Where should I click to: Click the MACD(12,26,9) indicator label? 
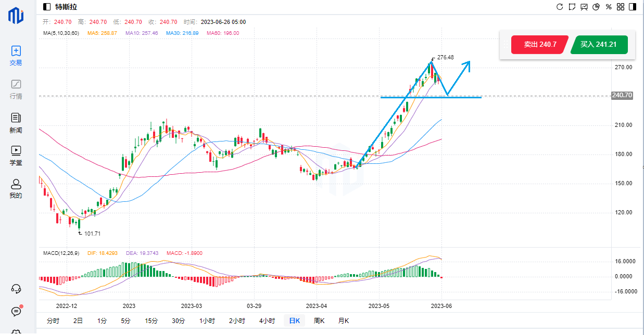pyautogui.click(x=60, y=253)
